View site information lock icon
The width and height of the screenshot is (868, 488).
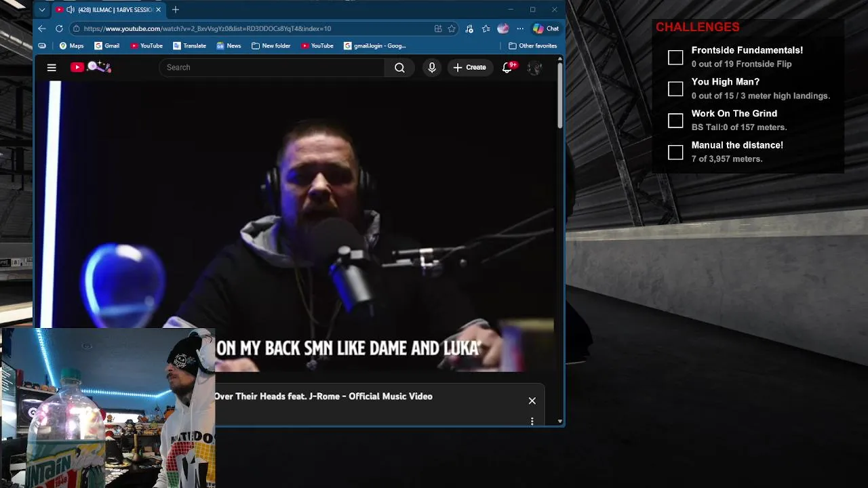pos(77,28)
